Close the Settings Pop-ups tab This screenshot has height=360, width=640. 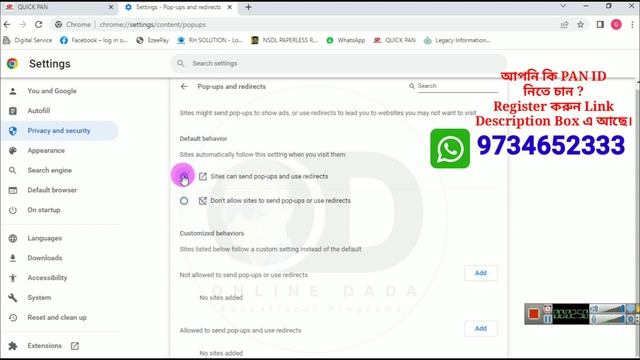(230, 7)
